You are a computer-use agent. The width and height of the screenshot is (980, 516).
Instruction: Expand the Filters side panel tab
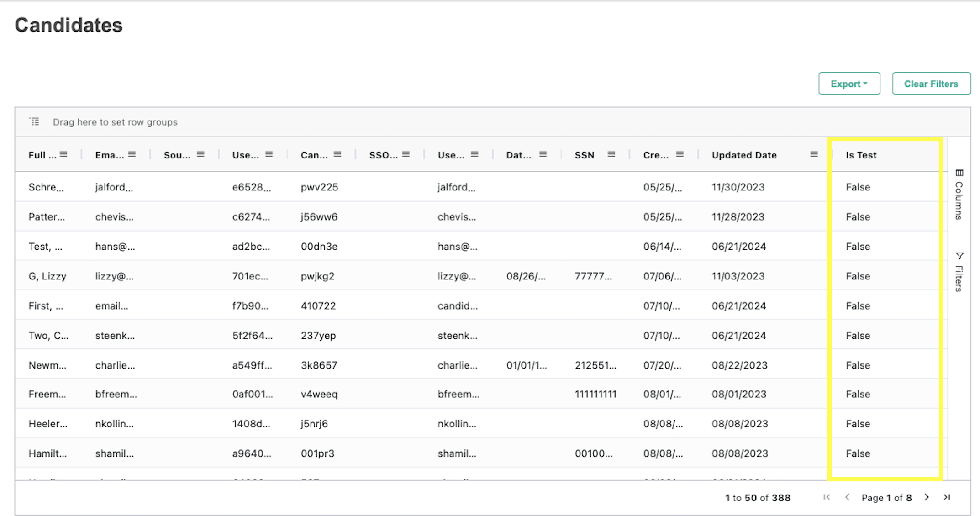pyautogui.click(x=959, y=272)
